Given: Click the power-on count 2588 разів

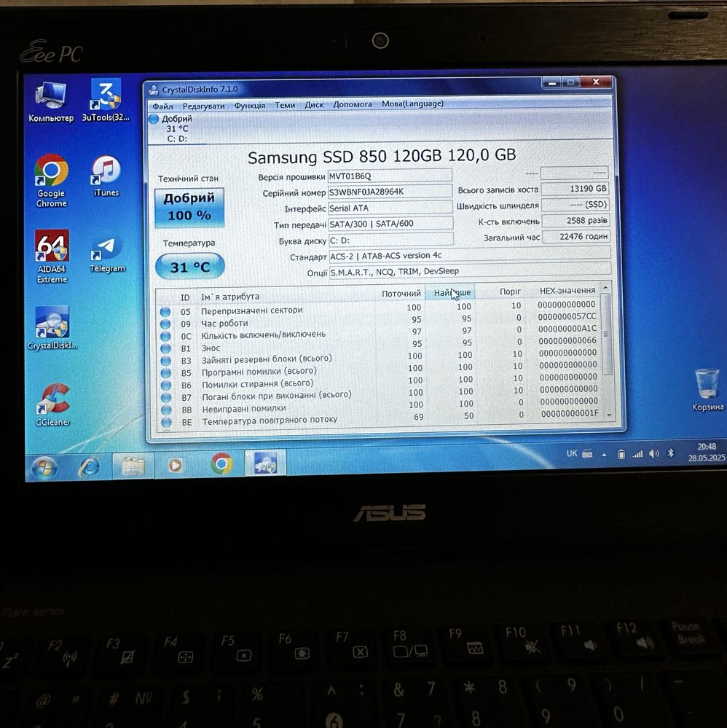Looking at the screenshot, I should [x=575, y=221].
